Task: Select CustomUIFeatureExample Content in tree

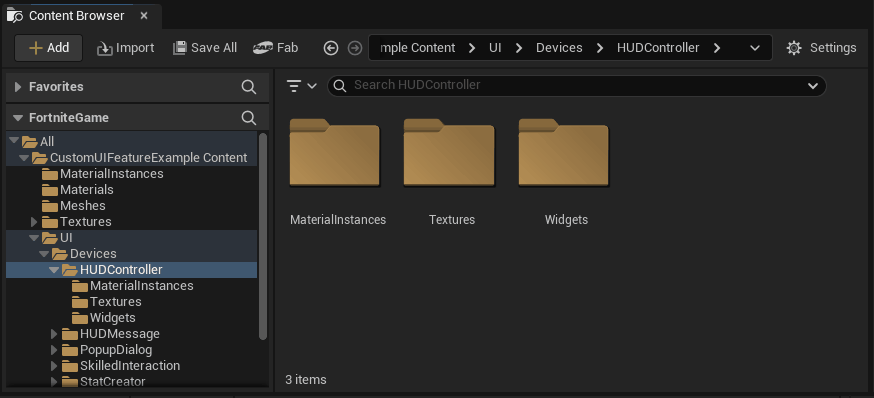Action: [132, 158]
